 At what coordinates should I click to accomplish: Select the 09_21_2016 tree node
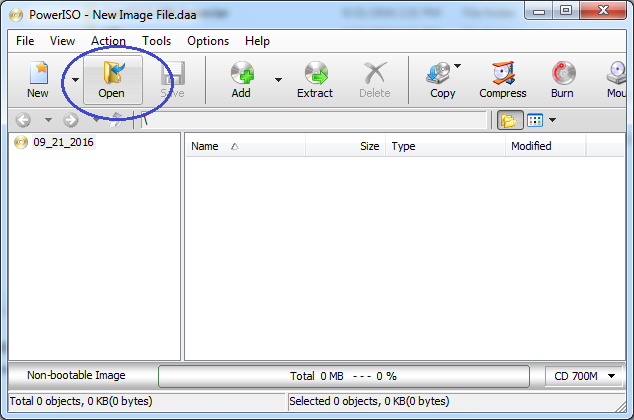coord(63,142)
